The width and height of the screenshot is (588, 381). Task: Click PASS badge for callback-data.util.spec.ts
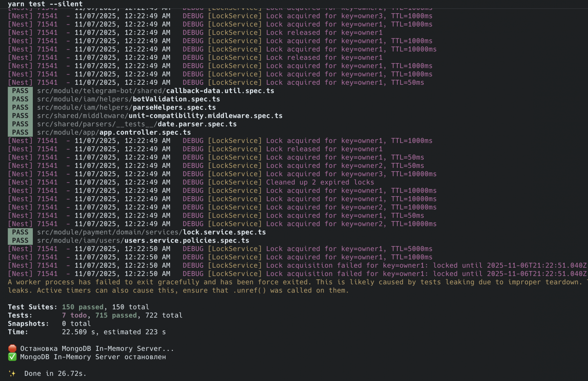tap(20, 91)
